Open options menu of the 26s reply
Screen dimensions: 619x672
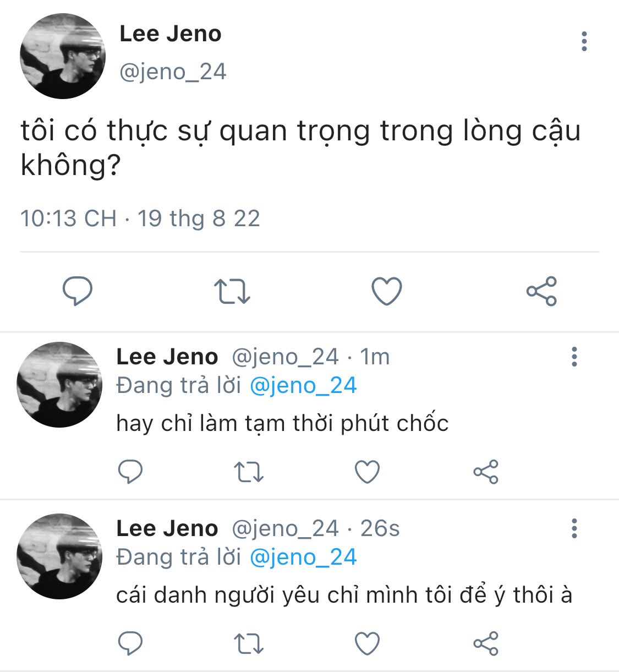(574, 528)
